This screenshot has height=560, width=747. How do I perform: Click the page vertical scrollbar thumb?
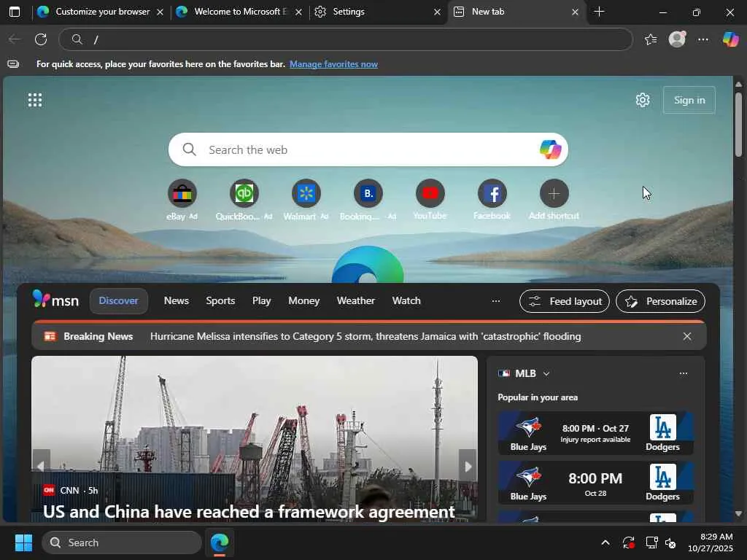coord(738,125)
